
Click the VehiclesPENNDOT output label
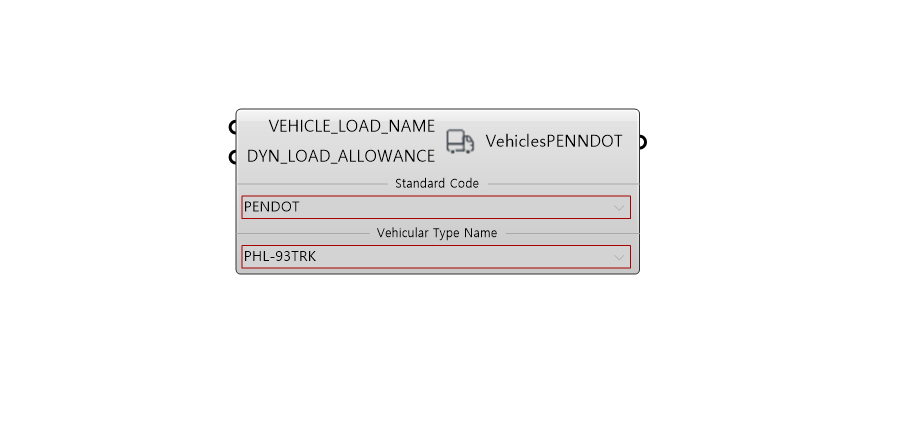point(554,142)
